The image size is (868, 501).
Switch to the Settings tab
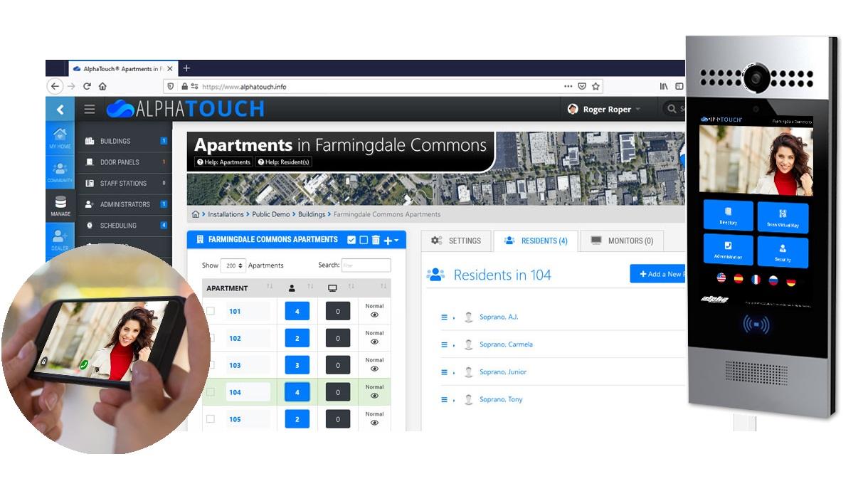click(456, 241)
